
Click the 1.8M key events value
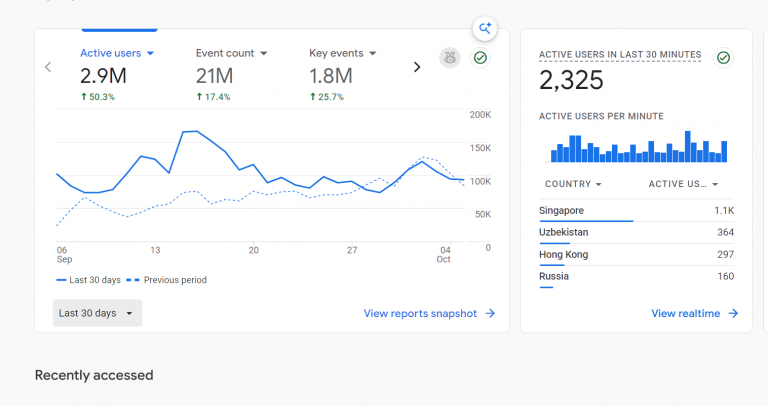pos(331,76)
